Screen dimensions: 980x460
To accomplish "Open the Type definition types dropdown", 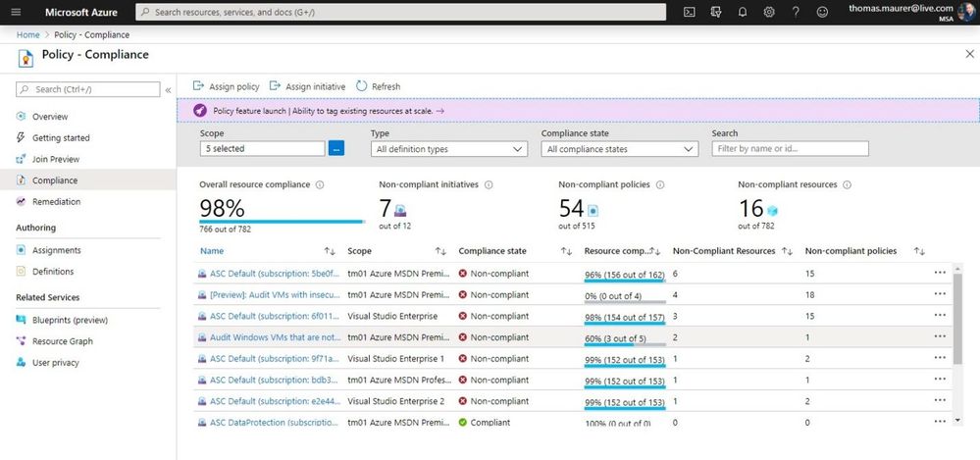I will tap(448, 149).
